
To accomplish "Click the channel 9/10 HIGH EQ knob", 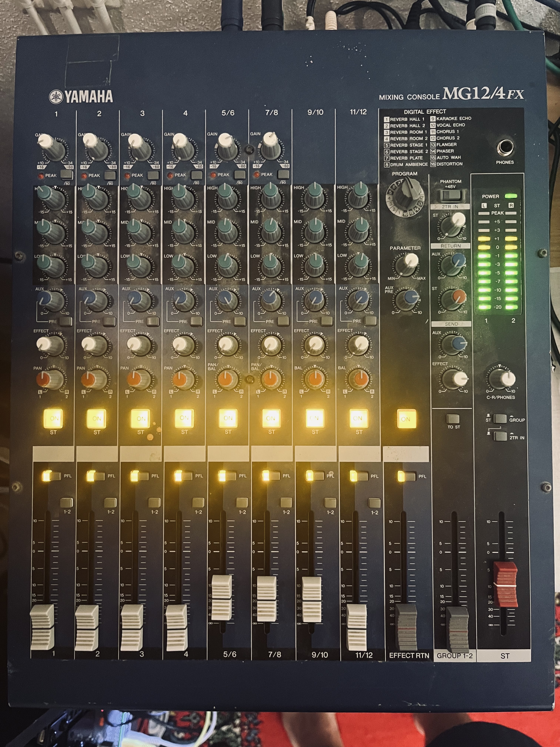I will [x=315, y=196].
